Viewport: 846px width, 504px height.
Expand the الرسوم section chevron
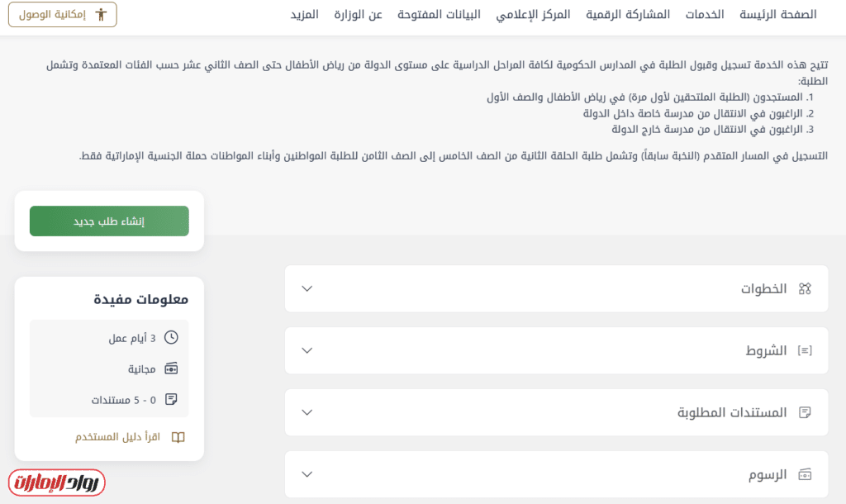[307, 474]
